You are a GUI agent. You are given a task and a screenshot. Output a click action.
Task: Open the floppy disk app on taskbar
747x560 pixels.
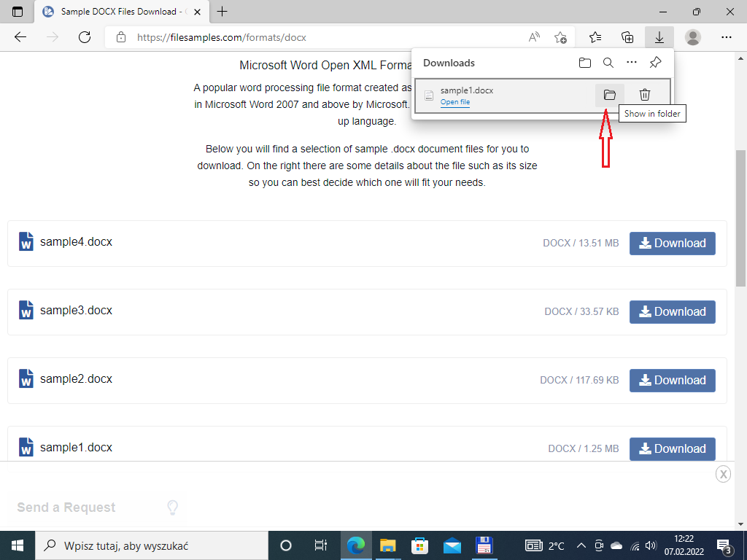pos(484,545)
